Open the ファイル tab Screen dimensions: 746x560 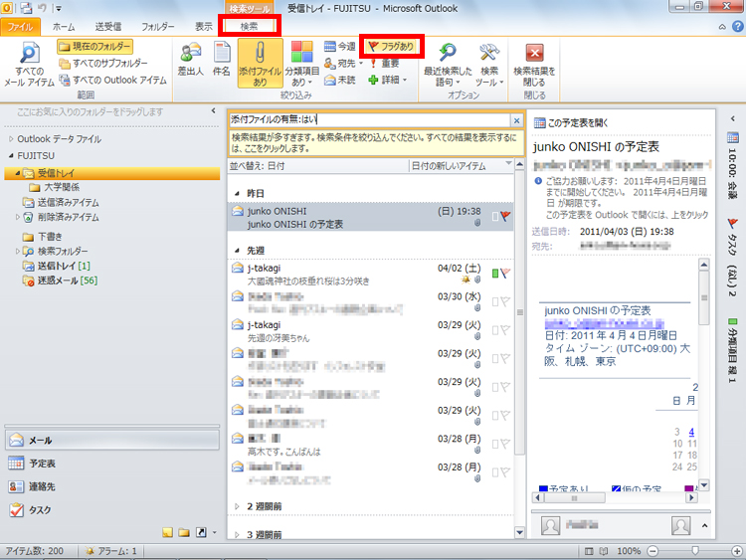pyautogui.click(x=20, y=27)
